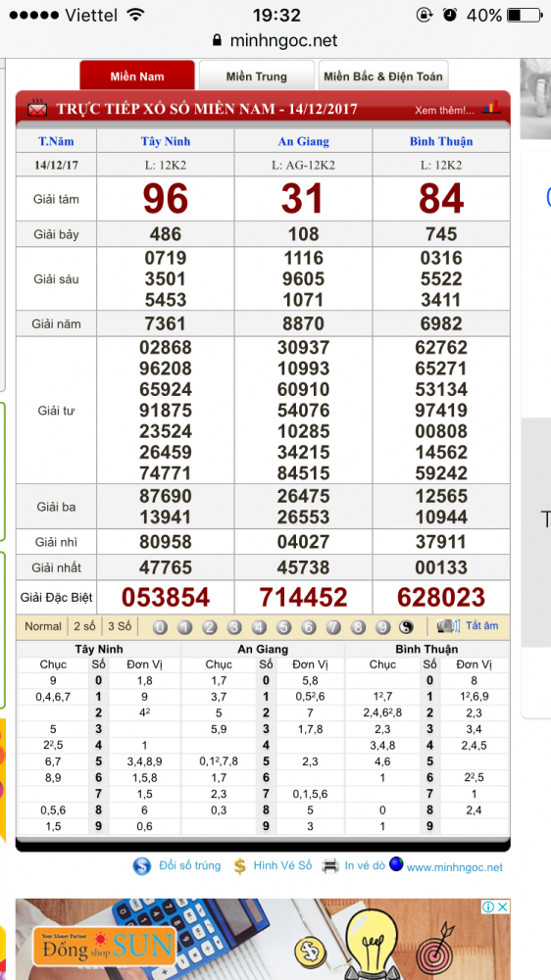Open the In vé dò print link
Viewport: 551px width, 980px height.
click(x=366, y=865)
